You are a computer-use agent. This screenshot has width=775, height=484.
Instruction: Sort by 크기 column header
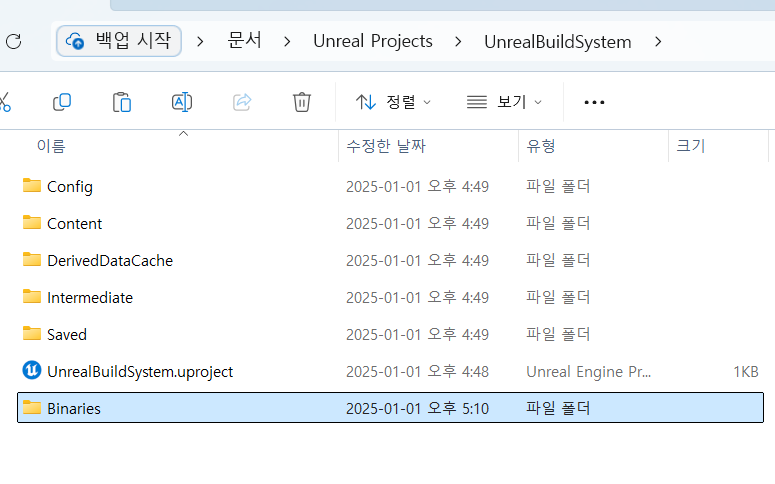point(690,146)
